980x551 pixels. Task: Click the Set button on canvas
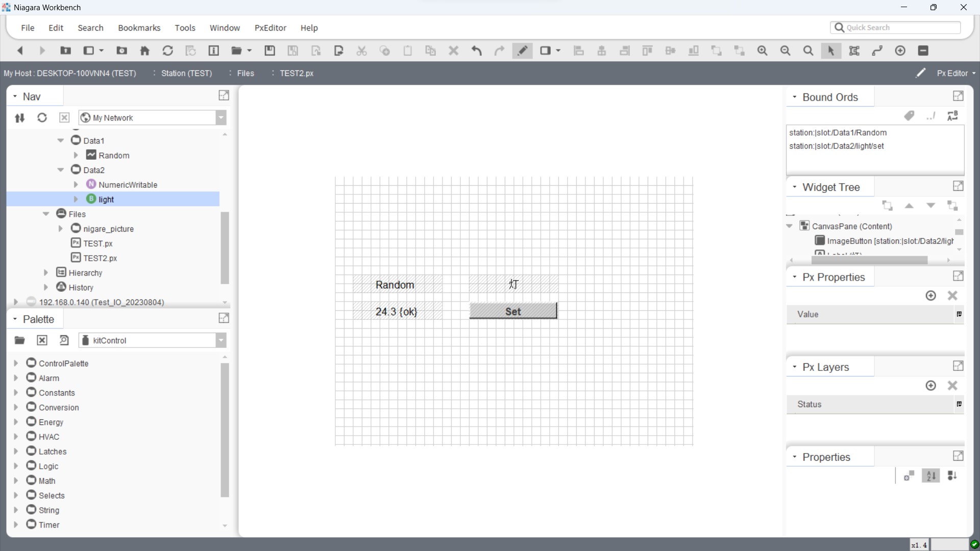pyautogui.click(x=513, y=311)
